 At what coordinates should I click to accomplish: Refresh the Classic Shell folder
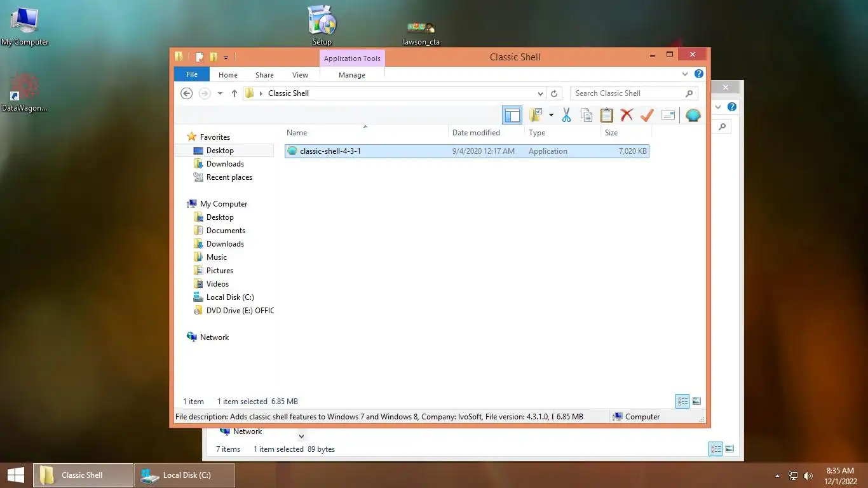point(554,93)
